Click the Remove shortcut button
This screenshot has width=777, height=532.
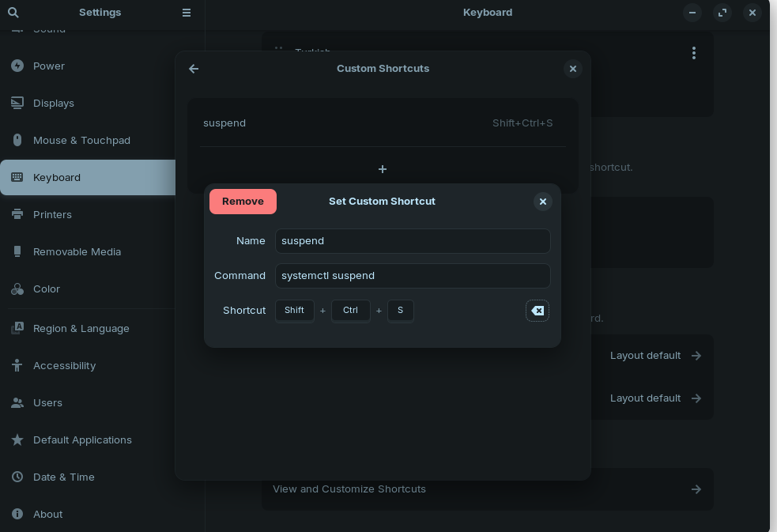point(243,202)
